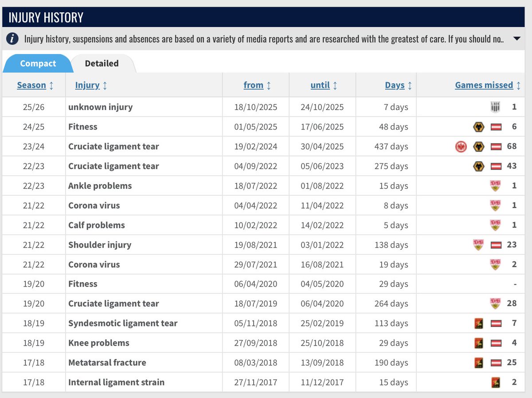
Task: Click the club crest in the Knee problems row
Action: [x=478, y=343]
